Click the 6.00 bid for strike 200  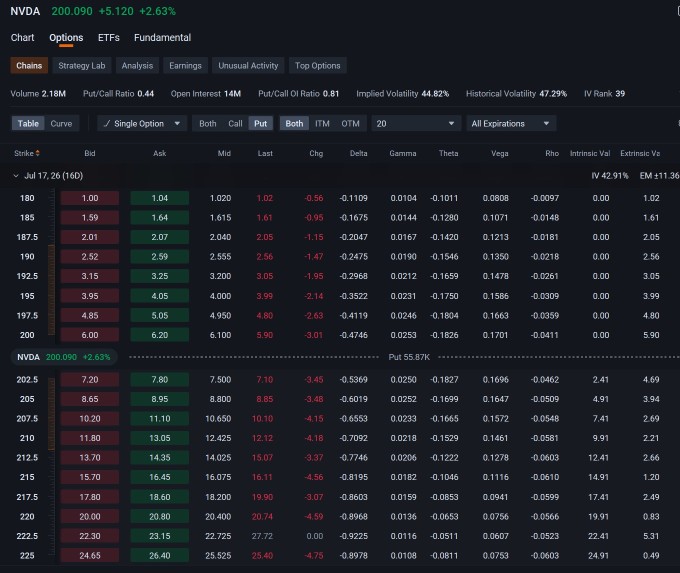coord(90,335)
